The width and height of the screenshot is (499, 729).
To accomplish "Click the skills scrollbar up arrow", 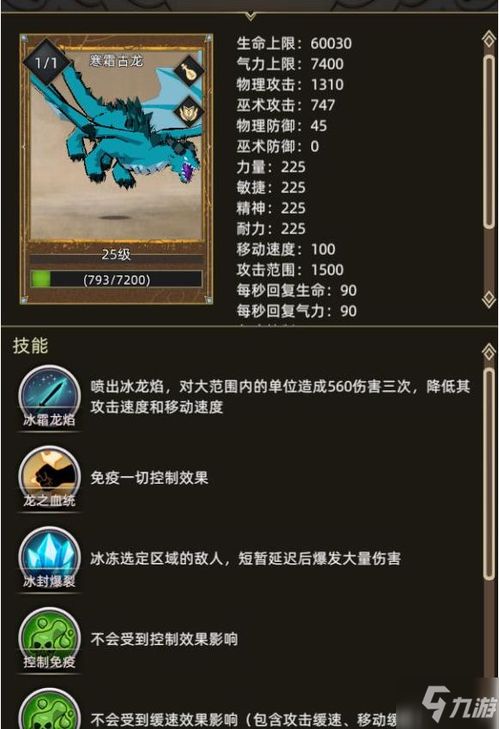I will click(489, 352).
